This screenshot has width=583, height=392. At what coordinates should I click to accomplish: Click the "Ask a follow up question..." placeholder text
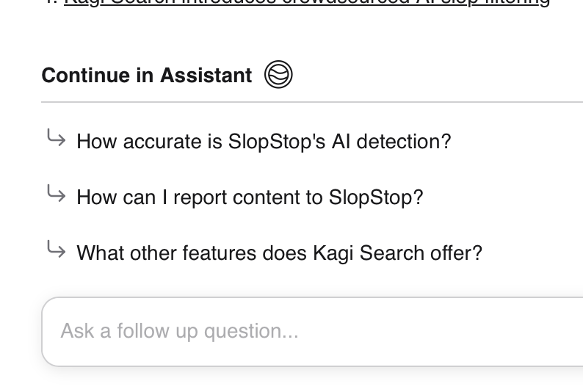[x=179, y=331]
